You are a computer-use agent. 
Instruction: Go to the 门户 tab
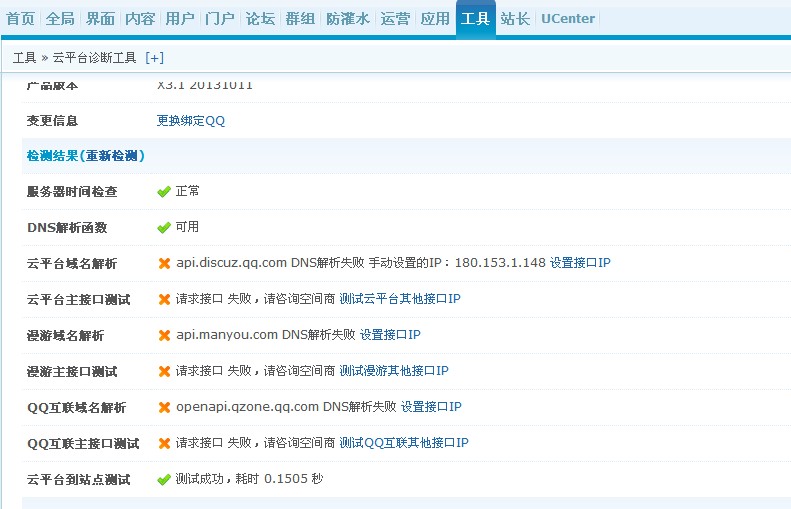[x=219, y=19]
